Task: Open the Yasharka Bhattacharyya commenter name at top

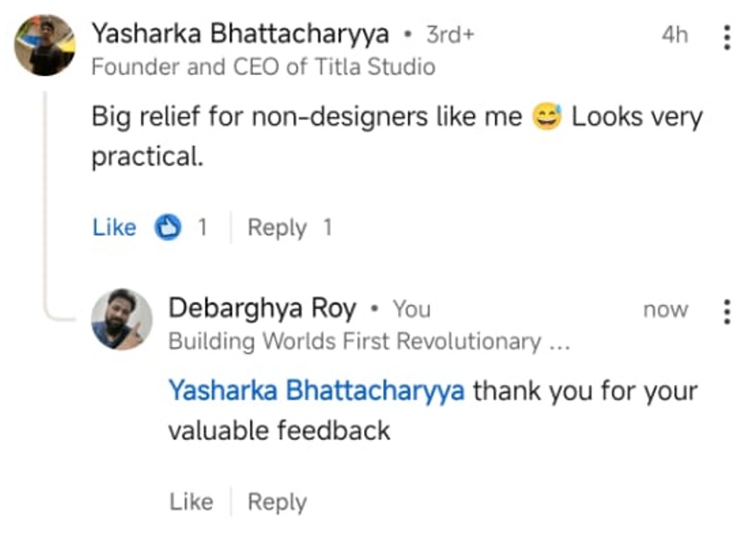Action: click(240, 35)
